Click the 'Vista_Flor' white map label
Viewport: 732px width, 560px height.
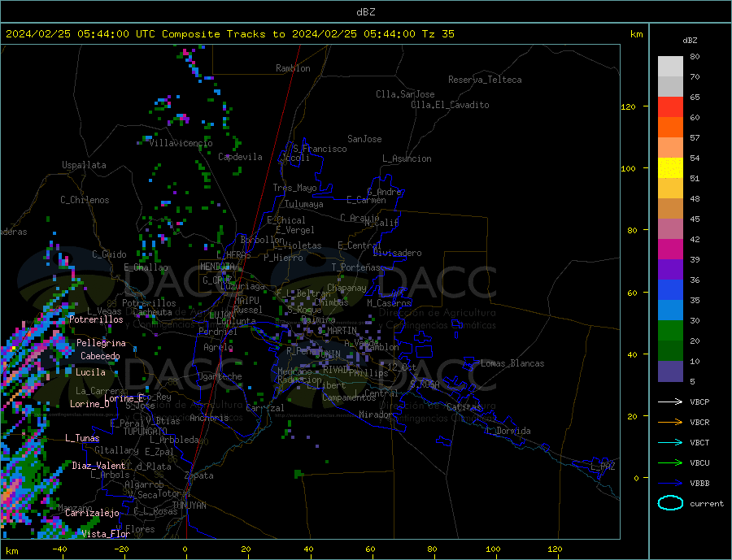106,534
